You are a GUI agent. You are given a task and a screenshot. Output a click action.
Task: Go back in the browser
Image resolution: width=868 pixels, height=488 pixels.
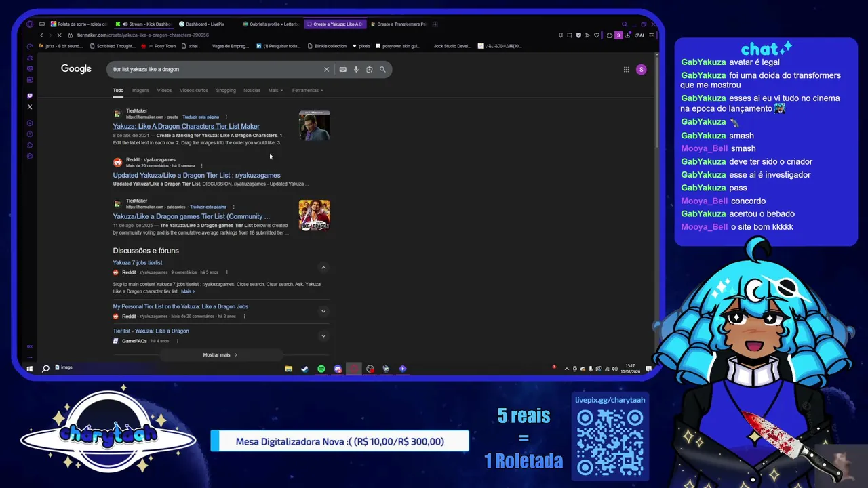(x=41, y=35)
